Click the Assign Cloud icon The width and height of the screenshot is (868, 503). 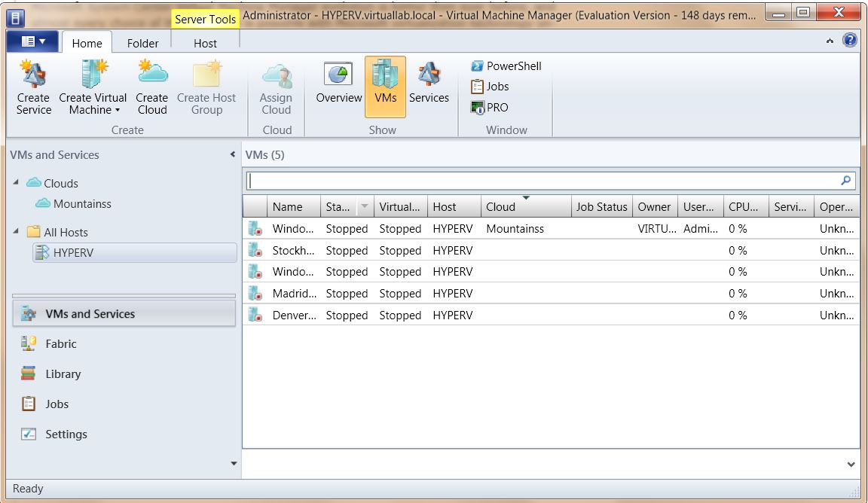276,76
